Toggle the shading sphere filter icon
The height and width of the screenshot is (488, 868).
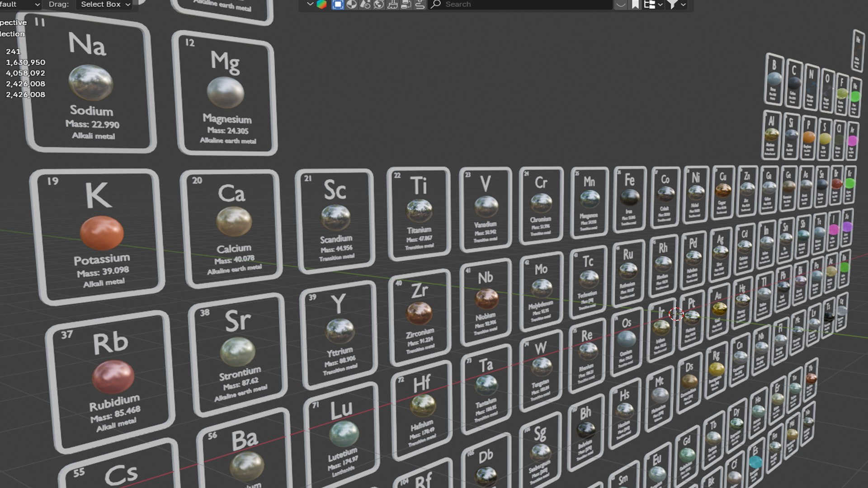click(351, 5)
